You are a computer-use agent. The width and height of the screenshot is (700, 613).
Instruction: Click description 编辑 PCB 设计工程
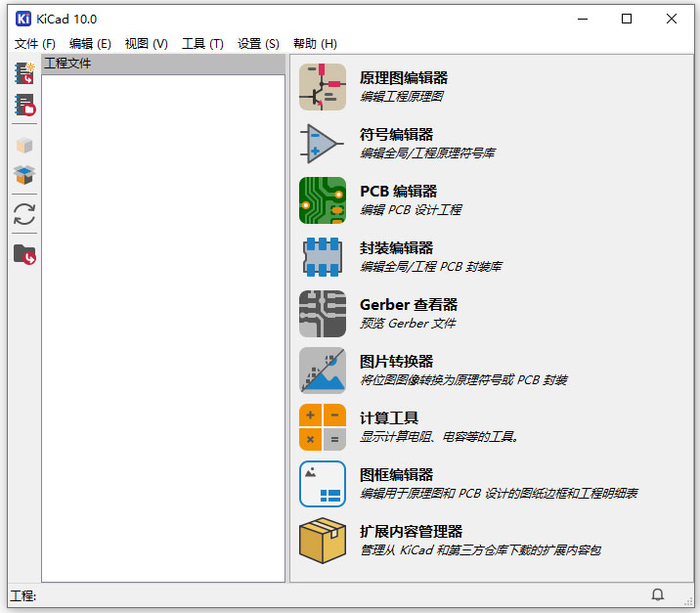tap(411, 210)
